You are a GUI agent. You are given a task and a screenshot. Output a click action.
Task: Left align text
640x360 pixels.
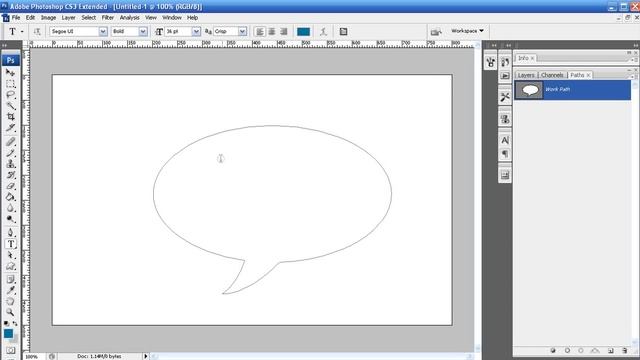[260, 31]
